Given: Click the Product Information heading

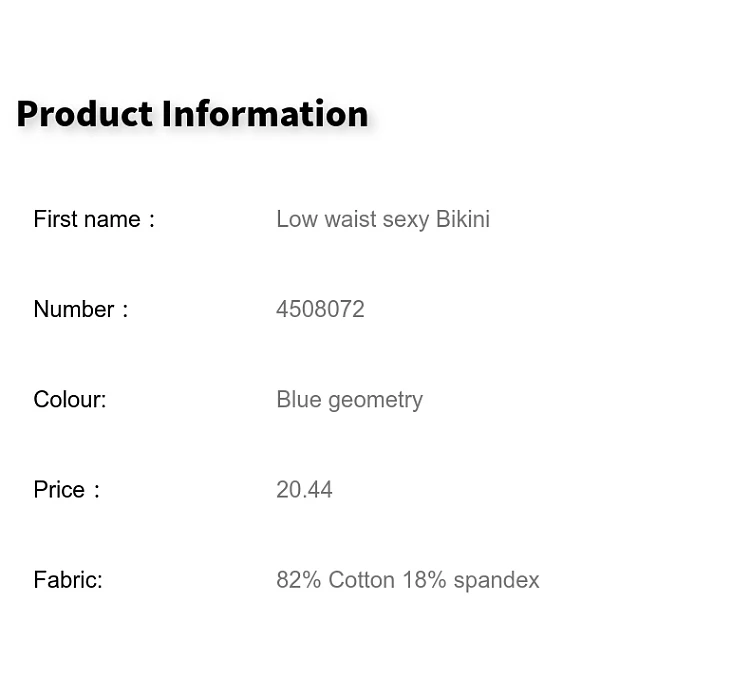Looking at the screenshot, I should pyautogui.click(x=192, y=114).
